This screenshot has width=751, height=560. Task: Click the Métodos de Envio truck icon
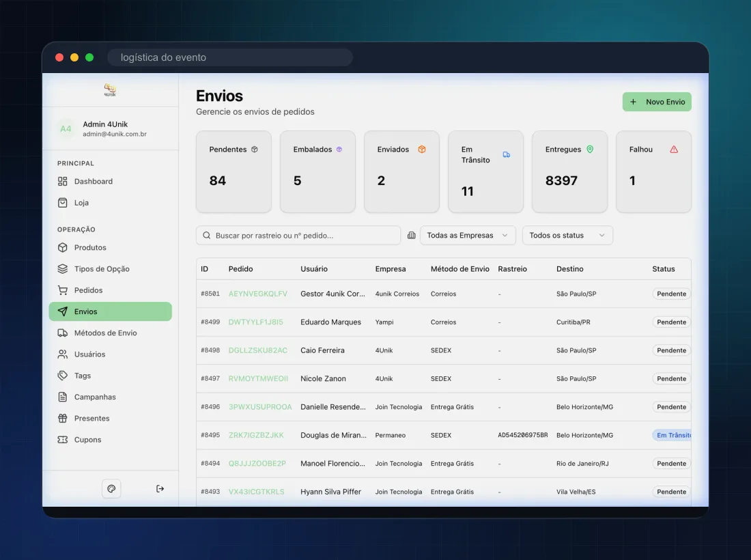63,333
